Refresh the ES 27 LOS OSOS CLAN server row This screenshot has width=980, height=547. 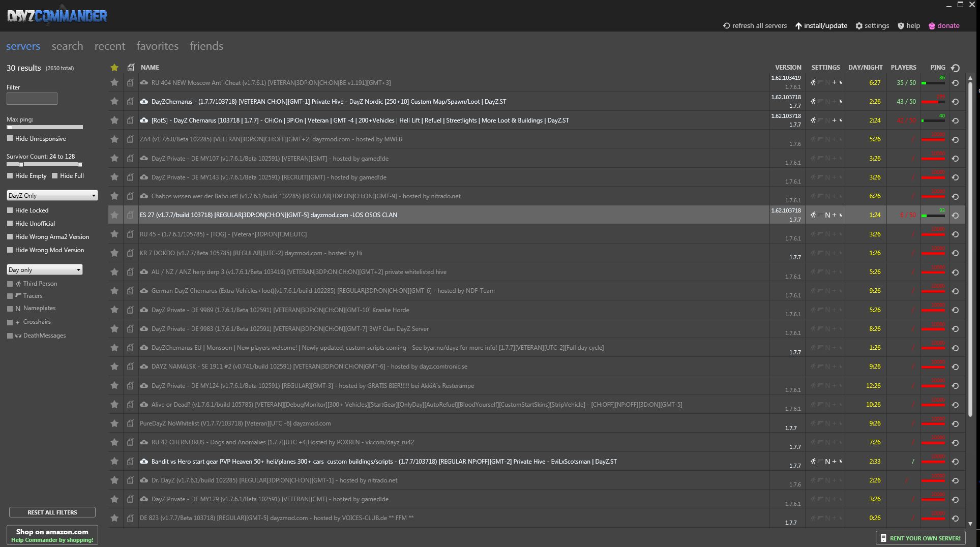(956, 215)
